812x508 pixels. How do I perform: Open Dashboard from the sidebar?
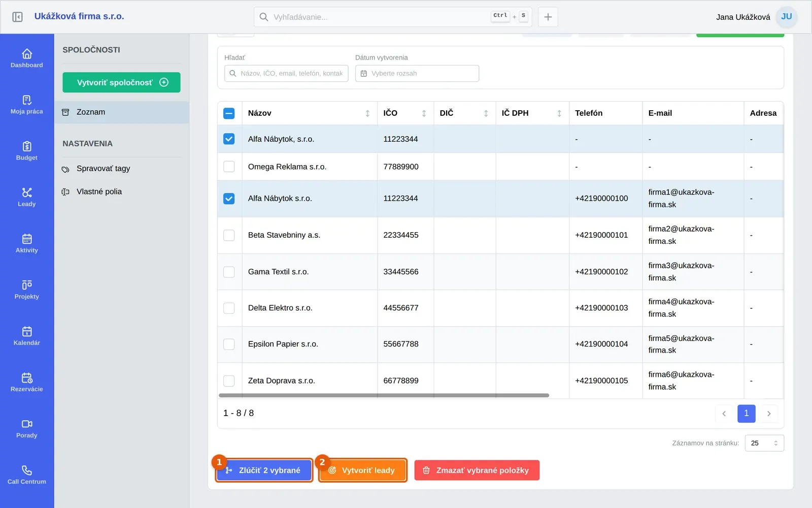[x=27, y=58]
